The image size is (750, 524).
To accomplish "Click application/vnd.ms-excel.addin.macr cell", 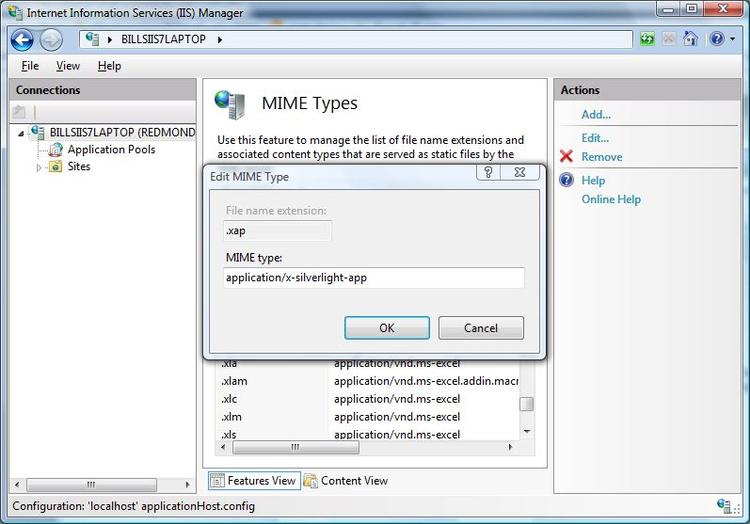I will [x=426, y=381].
